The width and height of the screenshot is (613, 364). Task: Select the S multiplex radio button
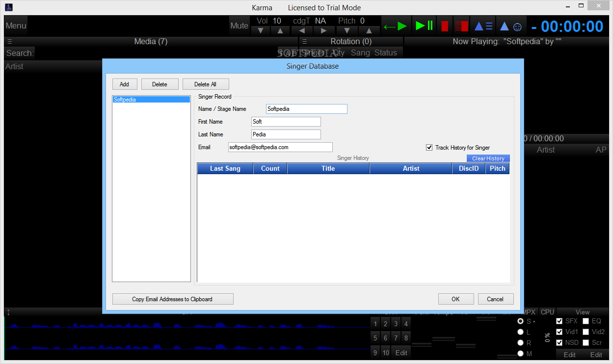520,321
